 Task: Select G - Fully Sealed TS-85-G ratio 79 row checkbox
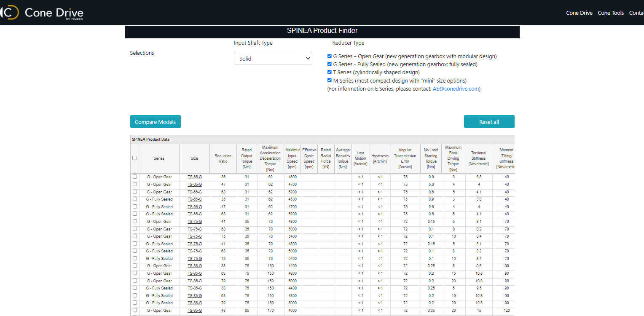point(135,303)
